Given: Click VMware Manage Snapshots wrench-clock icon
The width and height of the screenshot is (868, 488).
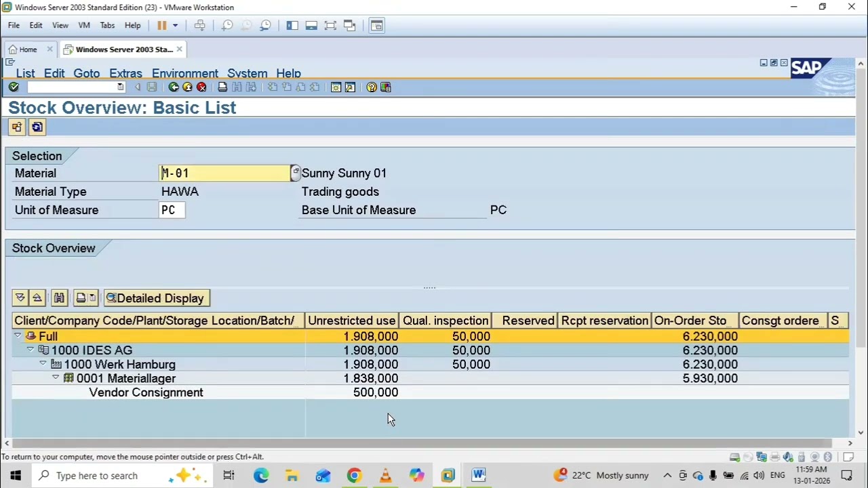Looking at the screenshot, I should coord(265,25).
